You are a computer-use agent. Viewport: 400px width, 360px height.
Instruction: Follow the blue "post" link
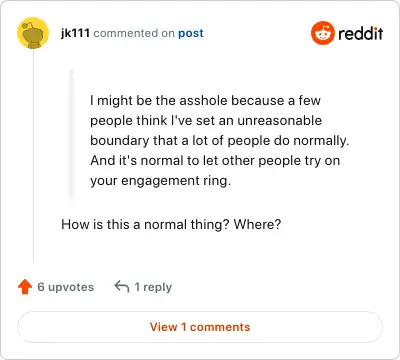pyautogui.click(x=191, y=33)
